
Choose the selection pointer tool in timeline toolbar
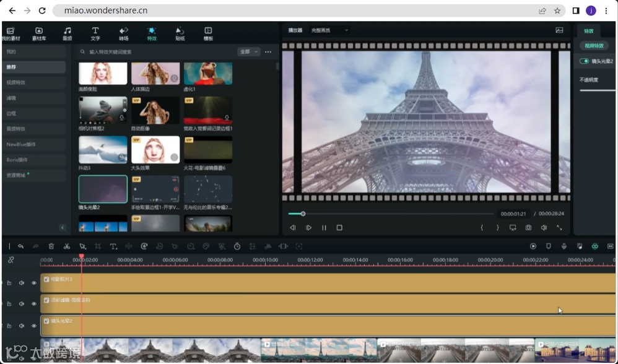tap(82, 246)
